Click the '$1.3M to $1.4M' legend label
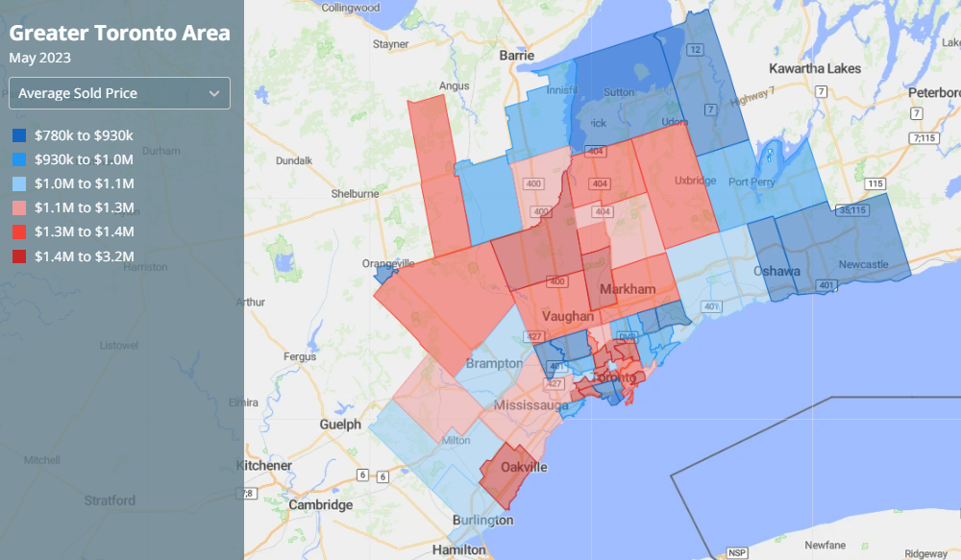This screenshot has width=961, height=560. [x=84, y=231]
